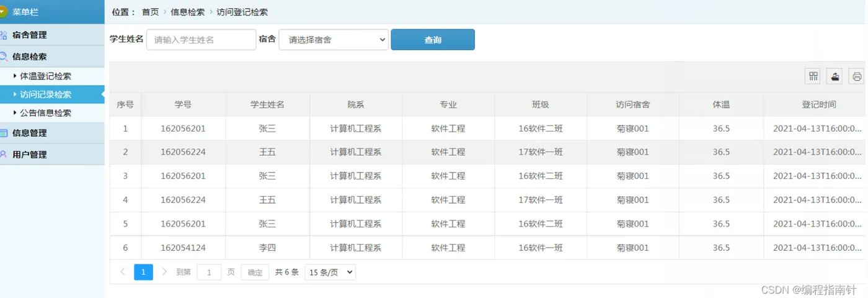
Task: Click 菊寝001 cell in row 1
Action: tap(633, 129)
